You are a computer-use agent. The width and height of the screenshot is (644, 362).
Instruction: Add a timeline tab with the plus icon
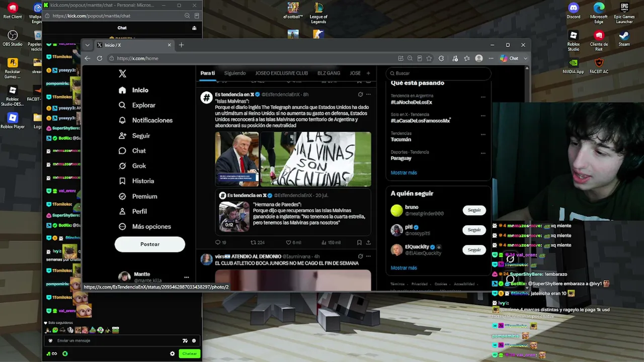[368, 73]
